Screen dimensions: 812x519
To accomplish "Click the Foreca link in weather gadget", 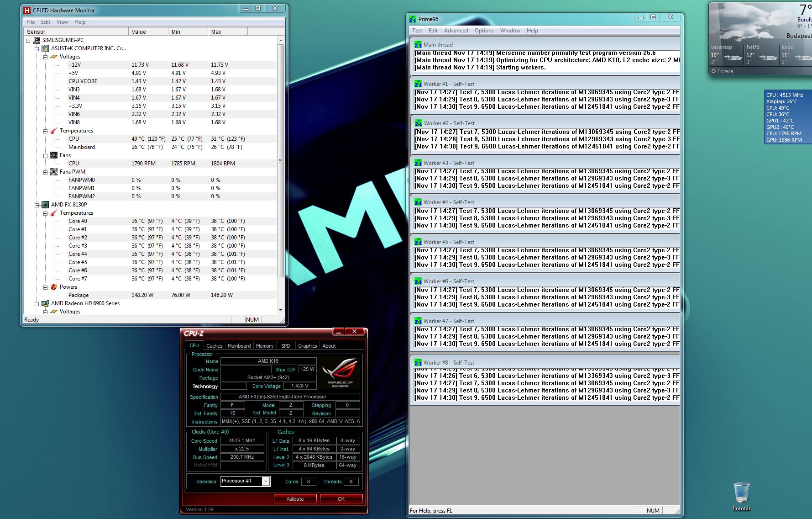I will point(722,71).
